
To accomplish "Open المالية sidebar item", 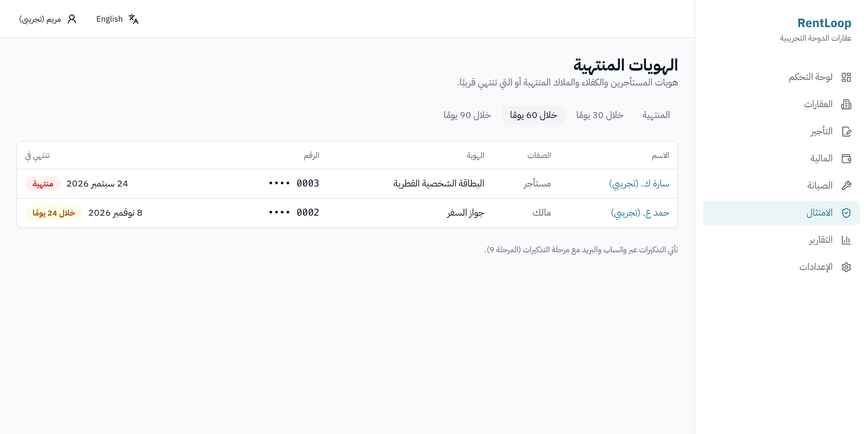I will [781, 159].
